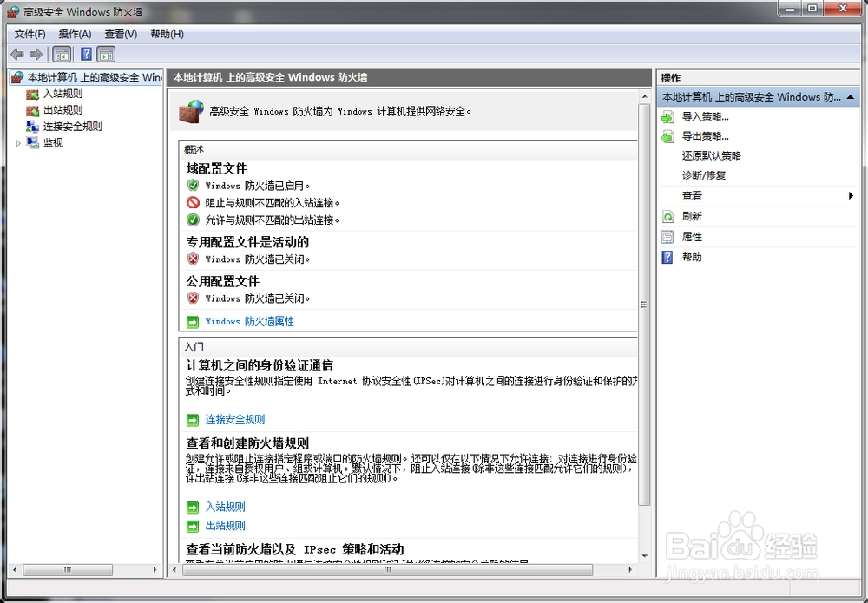Click the center pane scroll down arrow

pos(644,556)
